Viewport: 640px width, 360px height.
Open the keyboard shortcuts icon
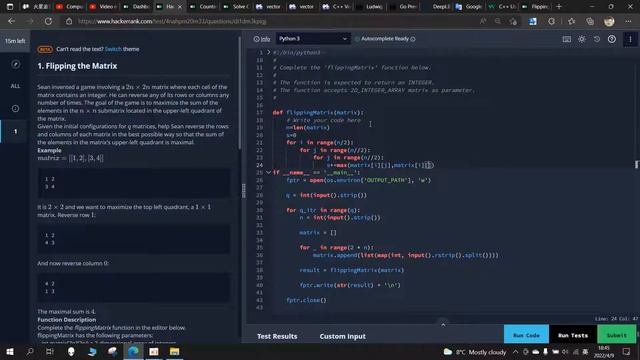click(567, 39)
